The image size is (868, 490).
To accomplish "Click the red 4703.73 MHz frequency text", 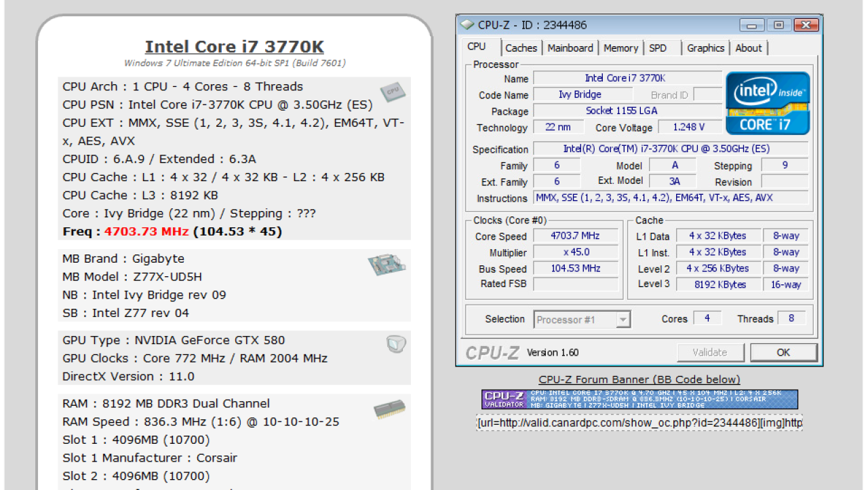I will pos(147,231).
